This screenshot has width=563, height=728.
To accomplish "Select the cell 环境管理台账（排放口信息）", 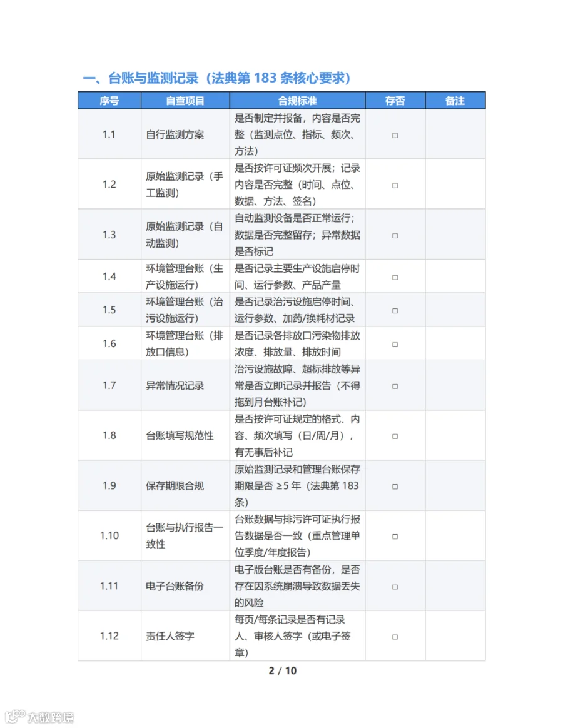I will (185, 343).
